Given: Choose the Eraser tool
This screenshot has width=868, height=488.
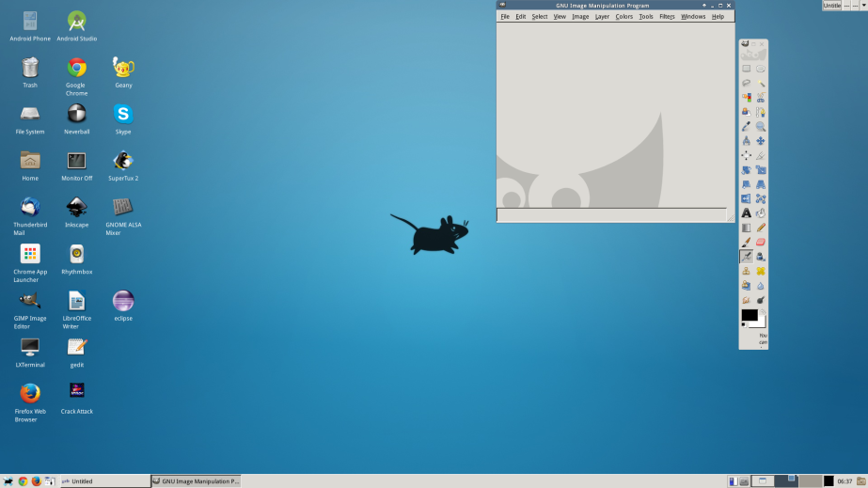Looking at the screenshot, I should [x=761, y=242].
